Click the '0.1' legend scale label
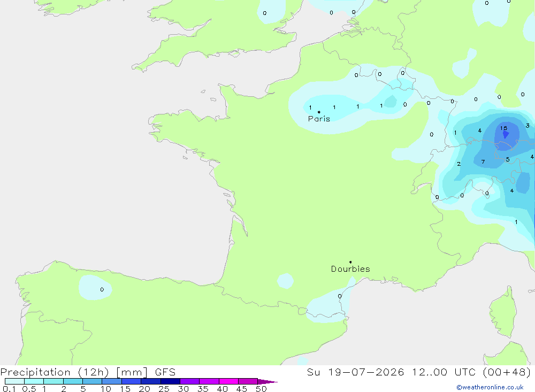535x392 pixels. point(9,389)
